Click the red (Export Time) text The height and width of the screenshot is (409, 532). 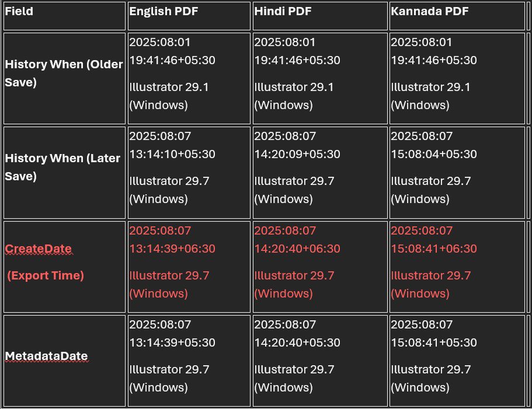46,275
